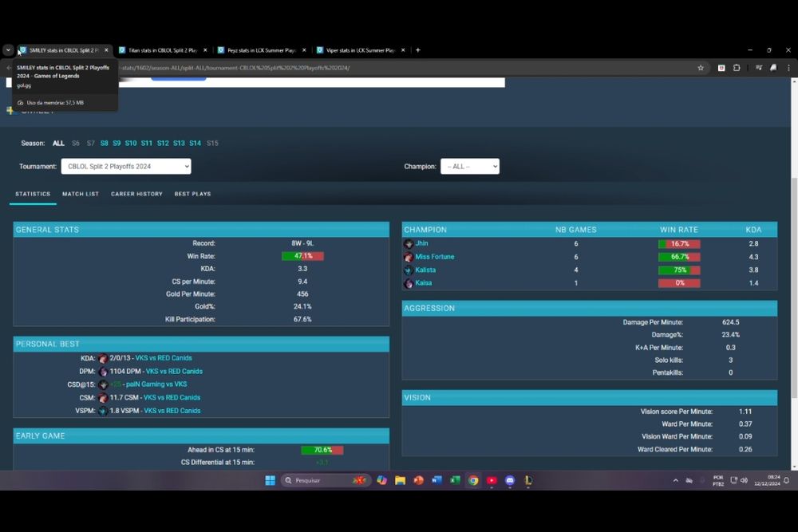The height and width of the screenshot is (532, 798).
Task: Click the volume icon in system tray
Action: click(x=744, y=481)
